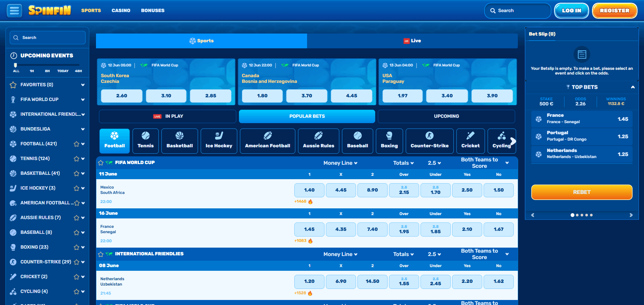Favorite the Football category star

(77, 144)
